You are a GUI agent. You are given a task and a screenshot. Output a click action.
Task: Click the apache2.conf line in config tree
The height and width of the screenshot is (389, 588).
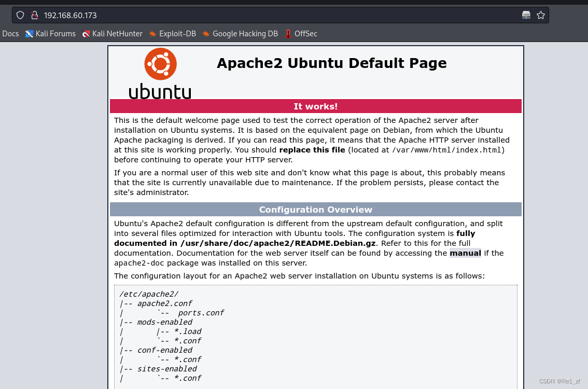(x=164, y=303)
